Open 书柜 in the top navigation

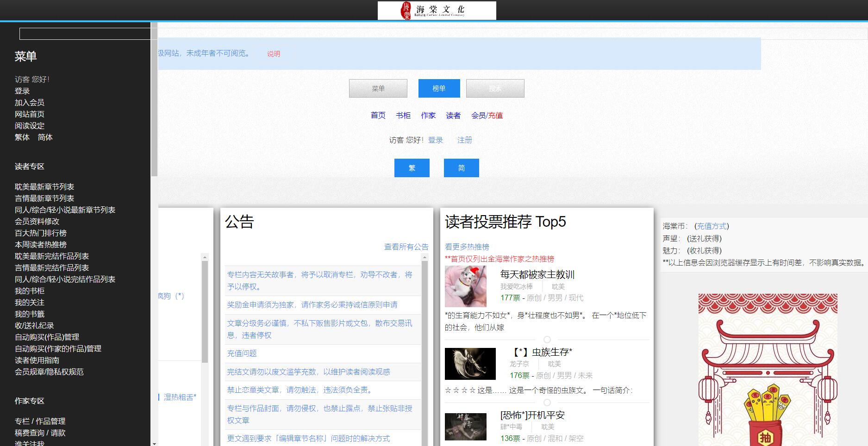[403, 115]
